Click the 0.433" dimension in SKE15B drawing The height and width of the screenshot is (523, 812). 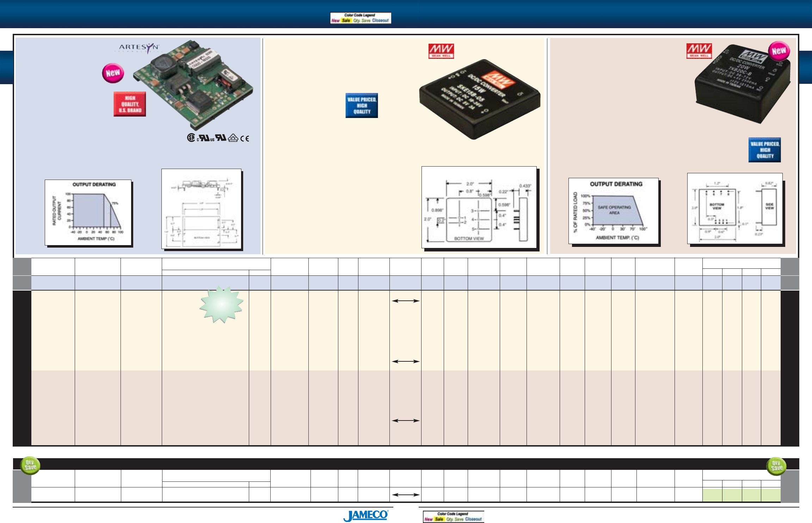[525, 186]
